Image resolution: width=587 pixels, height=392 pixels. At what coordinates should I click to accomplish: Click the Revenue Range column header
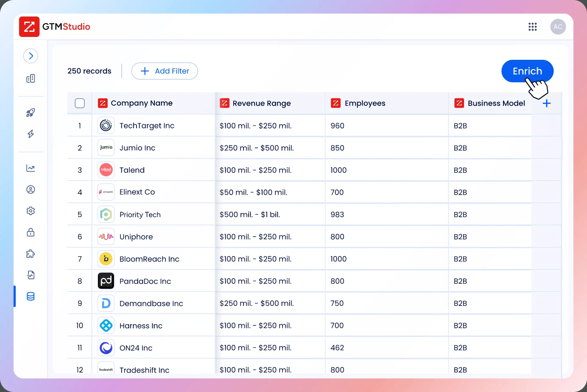pos(270,103)
